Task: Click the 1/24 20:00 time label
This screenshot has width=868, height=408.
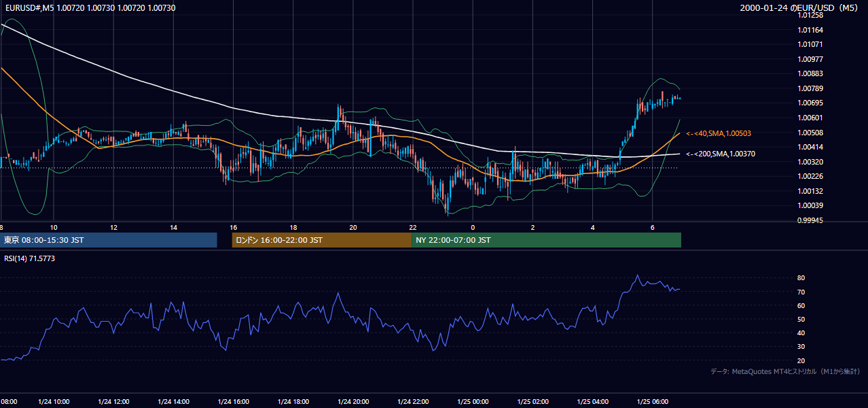Action: [x=353, y=401]
